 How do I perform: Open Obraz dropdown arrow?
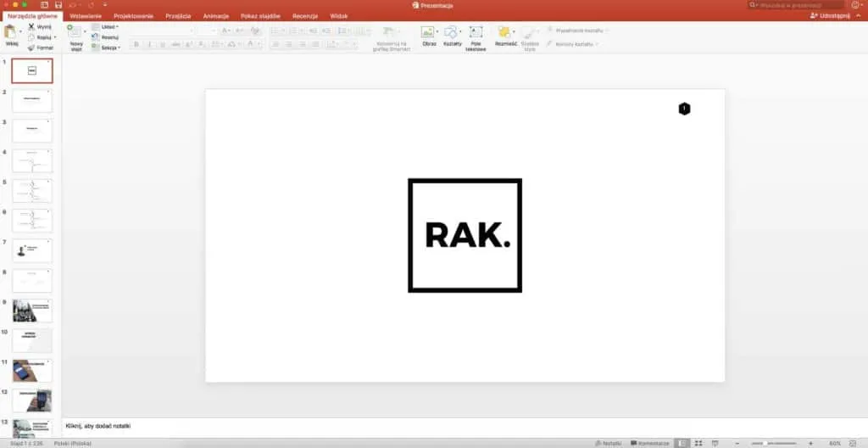pos(437,32)
